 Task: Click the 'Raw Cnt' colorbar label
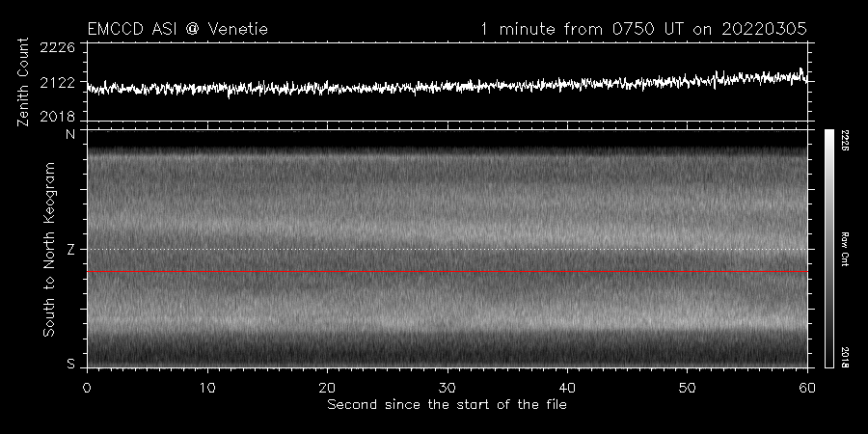pyautogui.click(x=845, y=249)
